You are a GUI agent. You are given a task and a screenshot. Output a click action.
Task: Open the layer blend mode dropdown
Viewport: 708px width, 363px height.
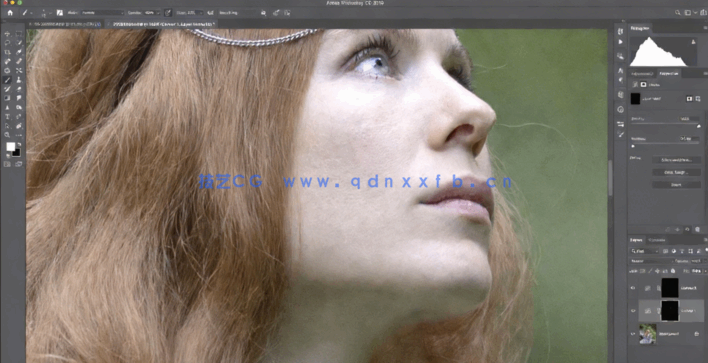pos(652,261)
